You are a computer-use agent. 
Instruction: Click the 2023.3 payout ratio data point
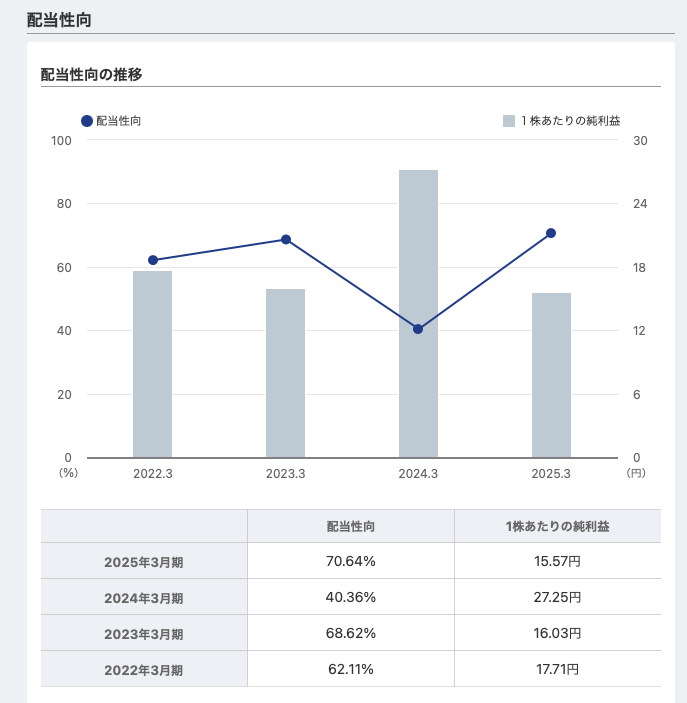286,239
